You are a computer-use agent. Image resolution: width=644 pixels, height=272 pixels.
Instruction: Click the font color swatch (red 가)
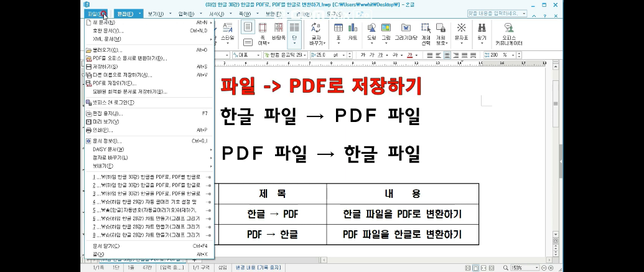409,55
